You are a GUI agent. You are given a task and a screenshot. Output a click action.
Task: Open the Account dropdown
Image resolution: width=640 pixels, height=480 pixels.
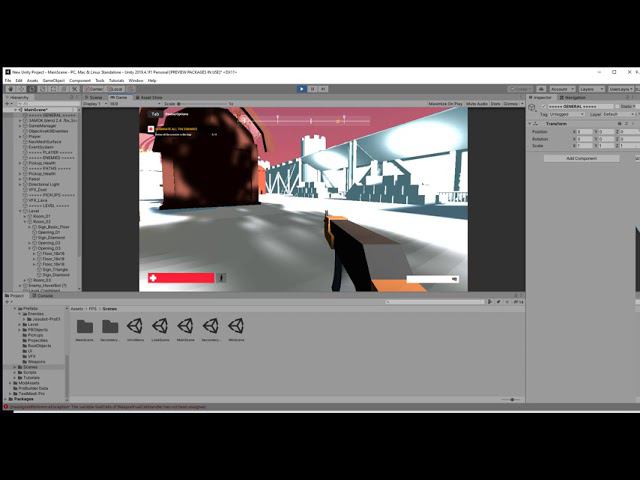pyautogui.click(x=562, y=89)
